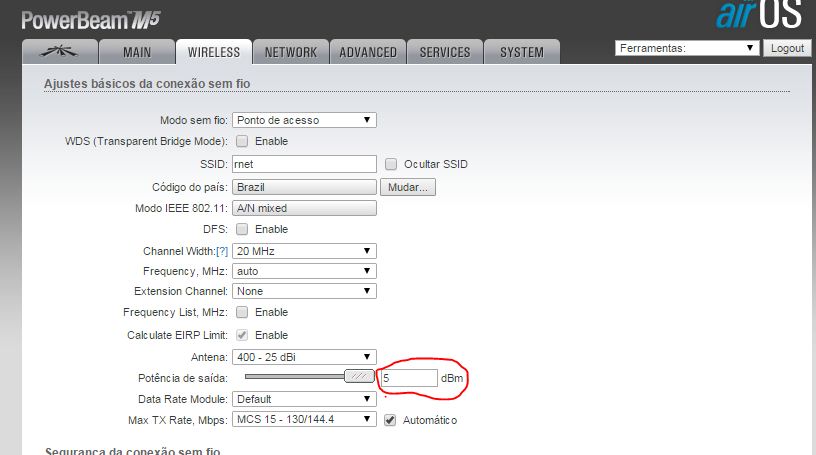Open the Ferramentas dropdown
This screenshot has height=455, width=816.
pos(687,48)
